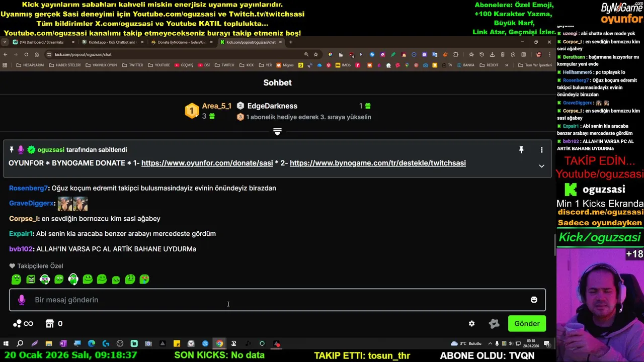Unpin the message via the pin icon
Screen dimensions: 644x362
point(521,150)
